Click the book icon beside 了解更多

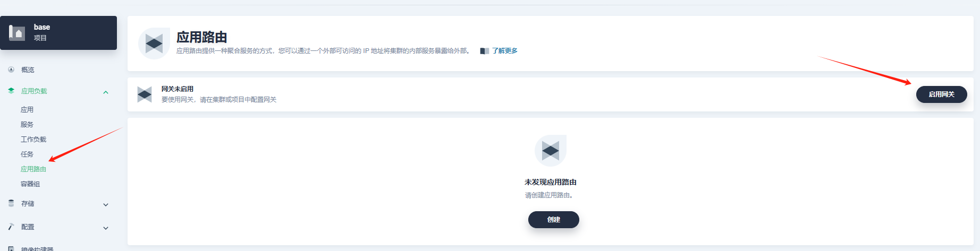(484, 51)
